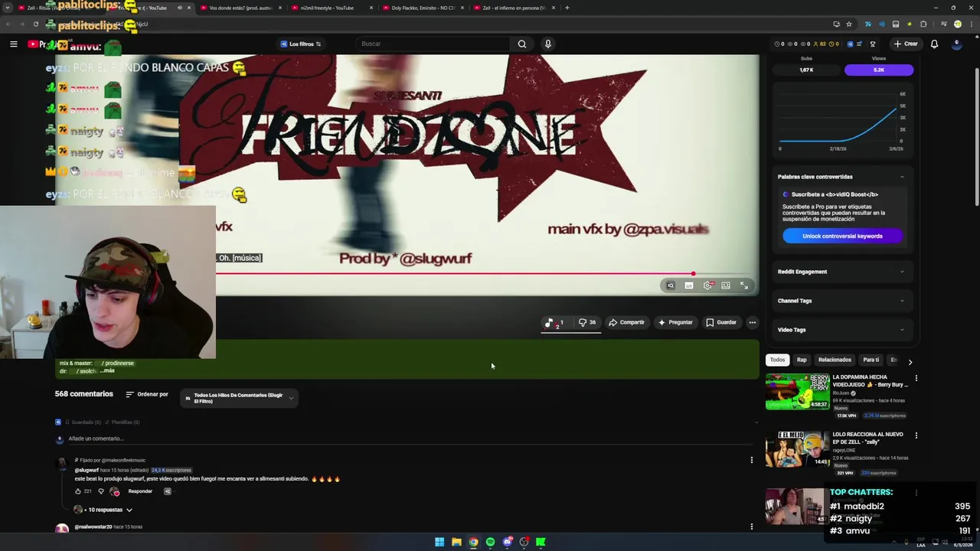
Task: Toggle subtitles in the video player
Action: 689,285
